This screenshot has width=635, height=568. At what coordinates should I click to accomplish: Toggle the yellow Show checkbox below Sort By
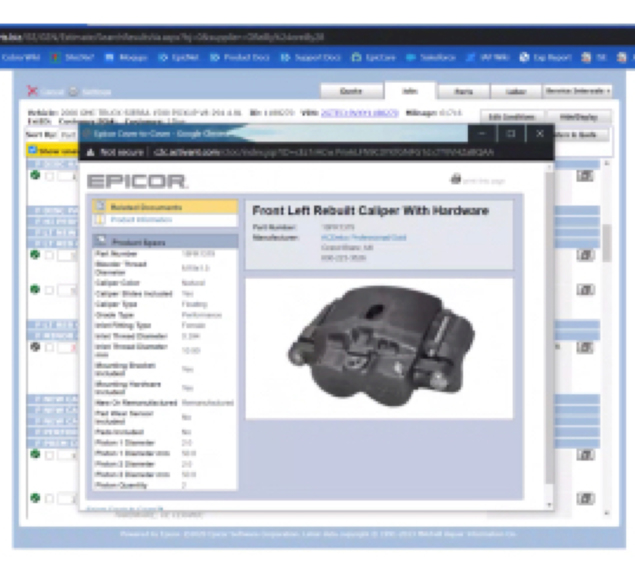pyautogui.click(x=33, y=151)
